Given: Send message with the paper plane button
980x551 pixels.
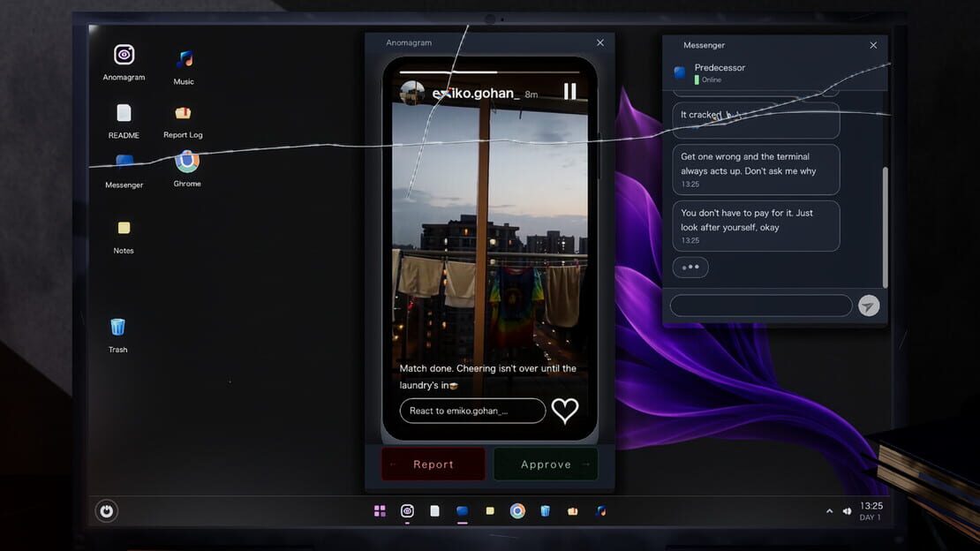Looking at the screenshot, I should [x=869, y=306].
